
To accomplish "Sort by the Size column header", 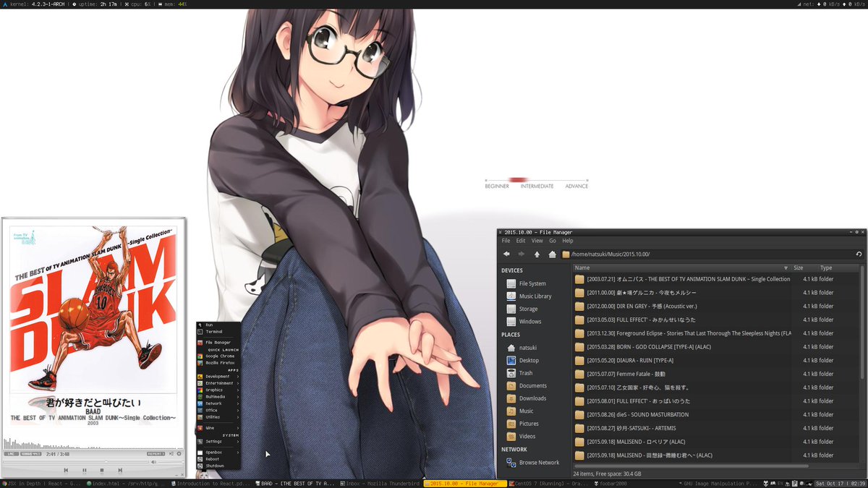I will click(x=804, y=267).
